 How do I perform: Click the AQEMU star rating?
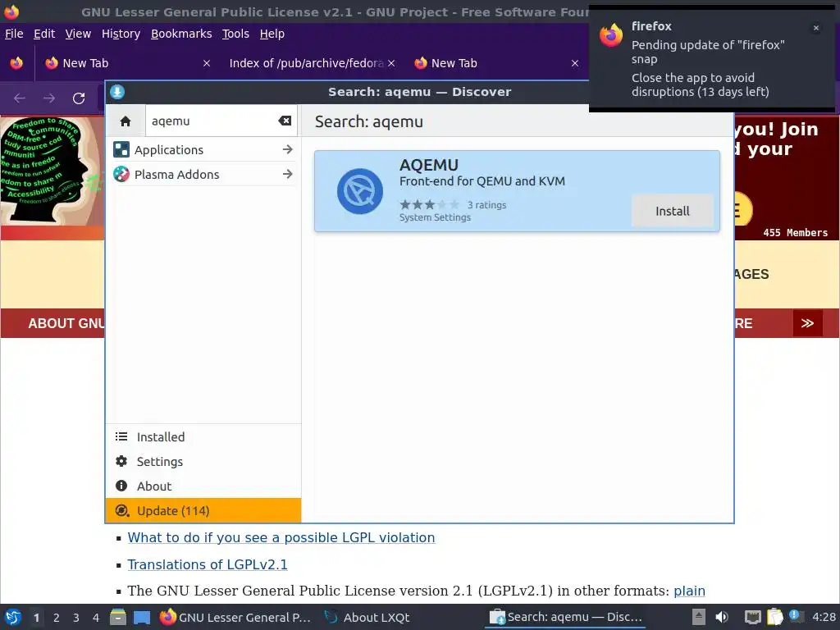coord(430,204)
